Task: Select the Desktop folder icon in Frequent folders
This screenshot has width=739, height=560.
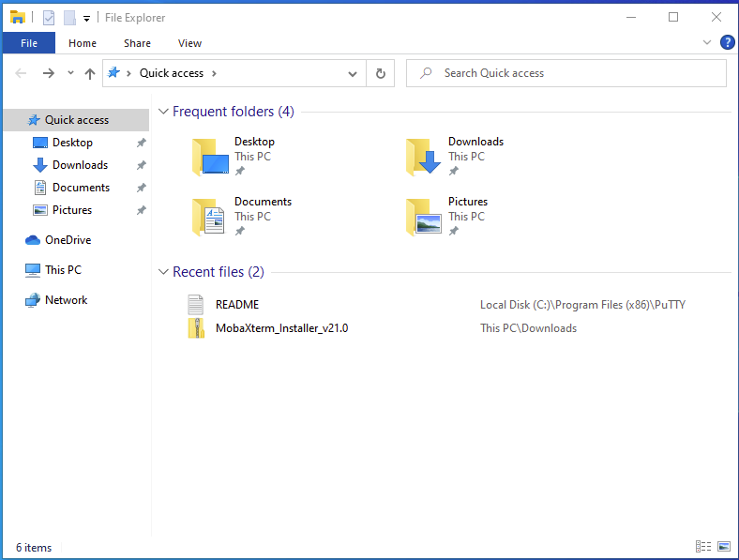Action: (x=210, y=157)
